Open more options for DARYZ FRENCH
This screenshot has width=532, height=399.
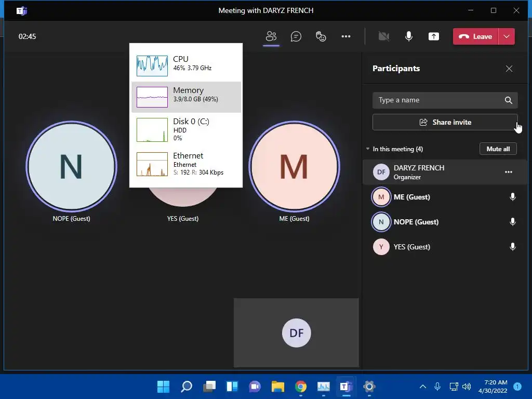(508, 172)
